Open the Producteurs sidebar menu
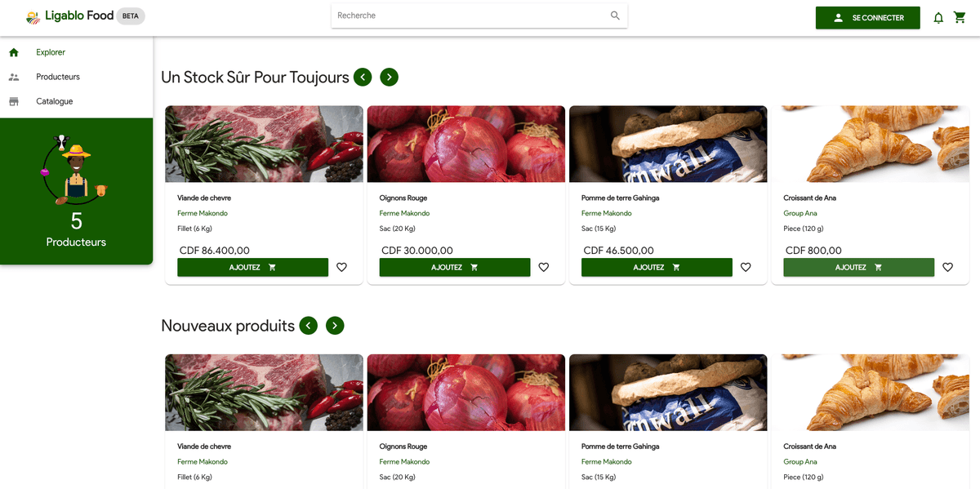The image size is (980, 489). click(57, 77)
